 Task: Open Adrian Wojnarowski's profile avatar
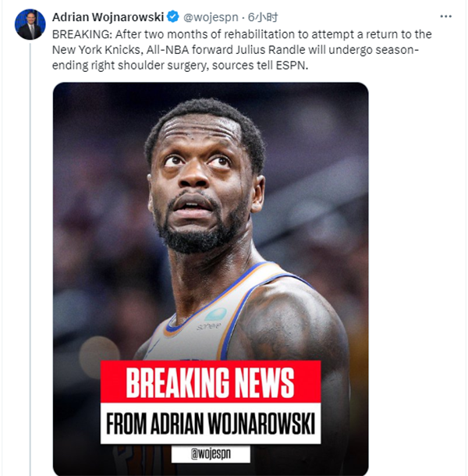coord(30,24)
